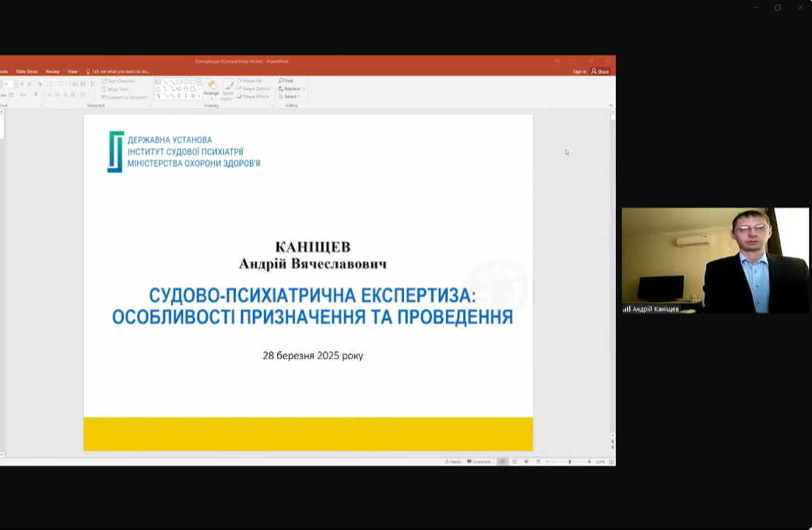The width and height of the screenshot is (812, 530).
Task: Click the Find tool in Editing group
Action: pos(286,81)
